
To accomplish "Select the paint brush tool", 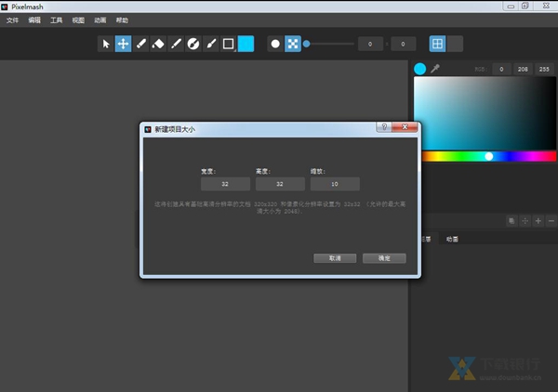I will (211, 44).
